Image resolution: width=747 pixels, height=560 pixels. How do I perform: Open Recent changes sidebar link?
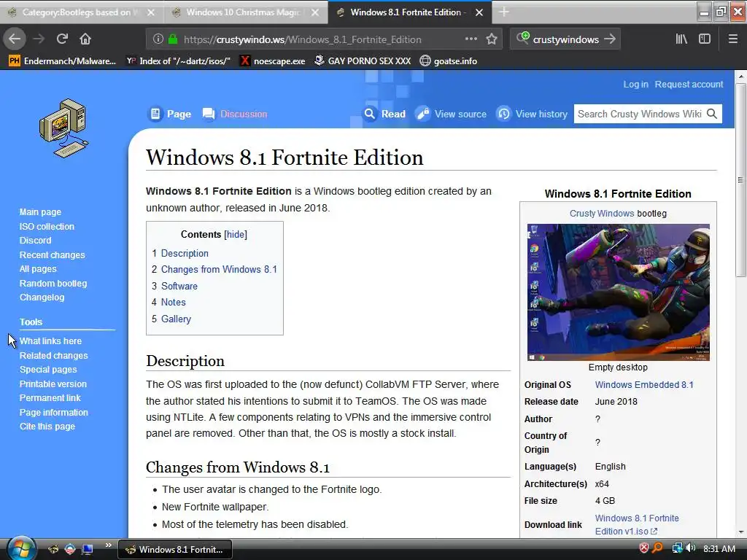pos(52,254)
